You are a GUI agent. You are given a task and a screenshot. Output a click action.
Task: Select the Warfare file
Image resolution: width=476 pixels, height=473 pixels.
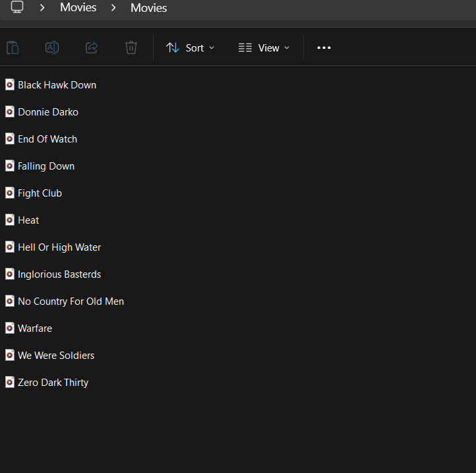(x=28, y=329)
